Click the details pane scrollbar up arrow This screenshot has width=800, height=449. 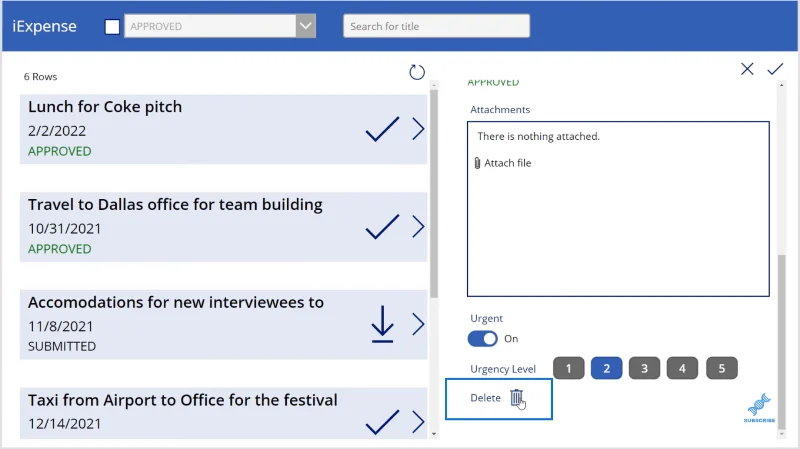[781, 85]
